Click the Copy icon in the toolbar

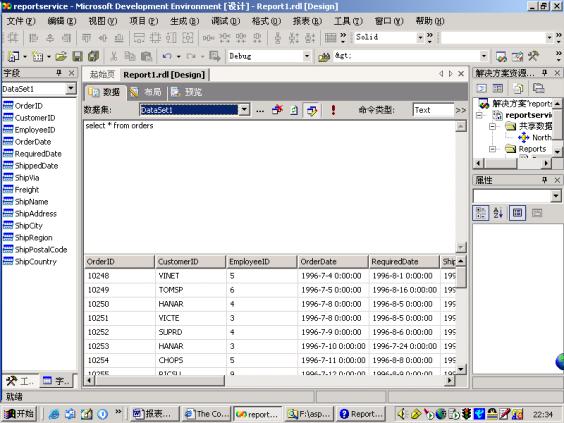pyautogui.click(x=129, y=56)
